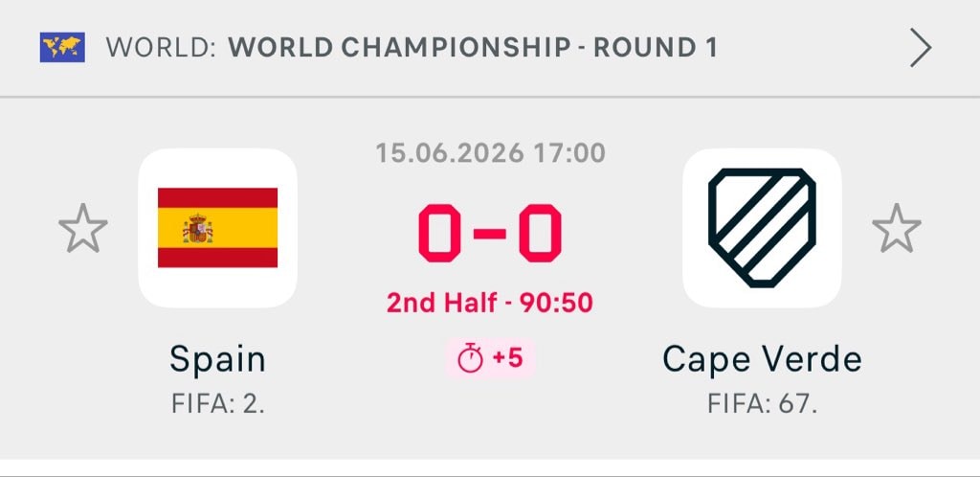
Task: Select the Cape Verde team name
Action: [x=762, y=359]
